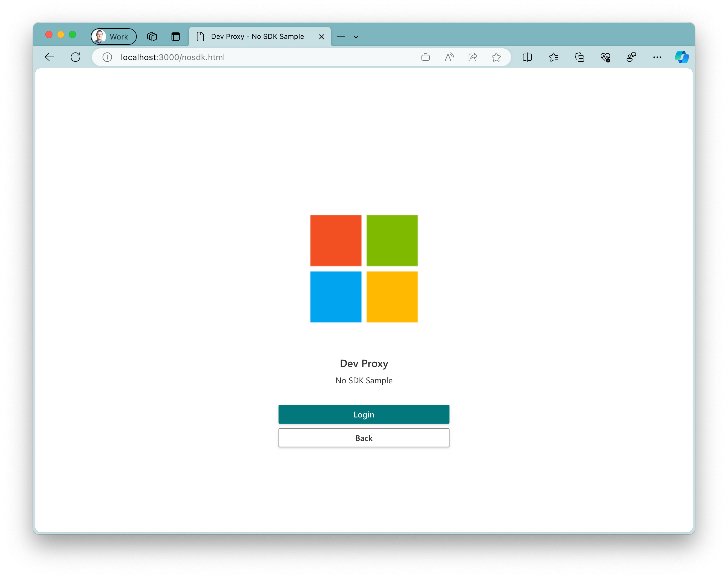This screenshot has width=728, height=578.
Task: Click the Login button
Action: (x=363, y=414)
